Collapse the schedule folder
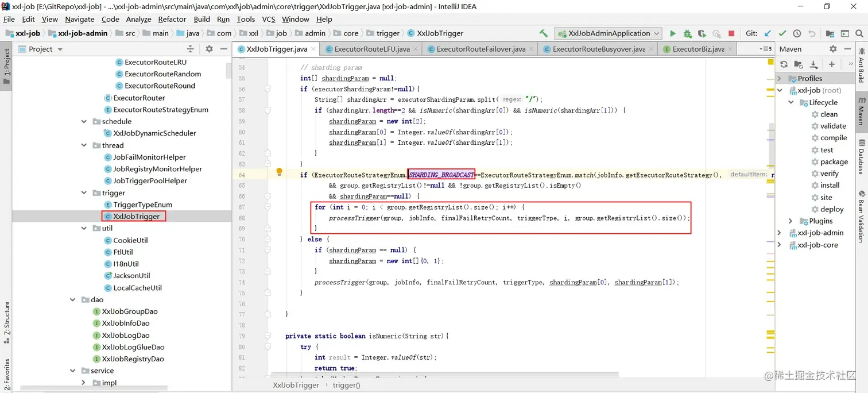Image resolution: width=868 pixels, height=393 pixels. [x=84, y=121]
